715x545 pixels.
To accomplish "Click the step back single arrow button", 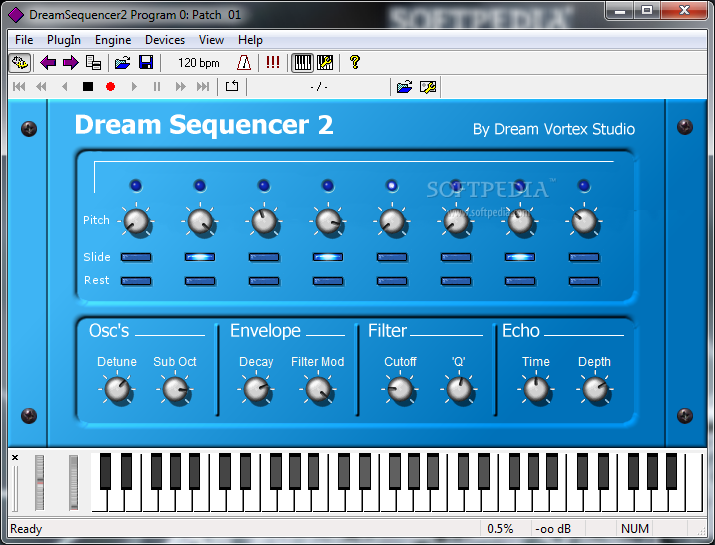I will 65,87.
